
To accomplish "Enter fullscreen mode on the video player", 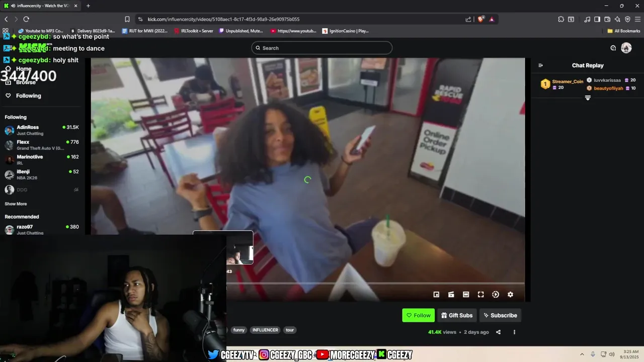I will pos(480,295).
